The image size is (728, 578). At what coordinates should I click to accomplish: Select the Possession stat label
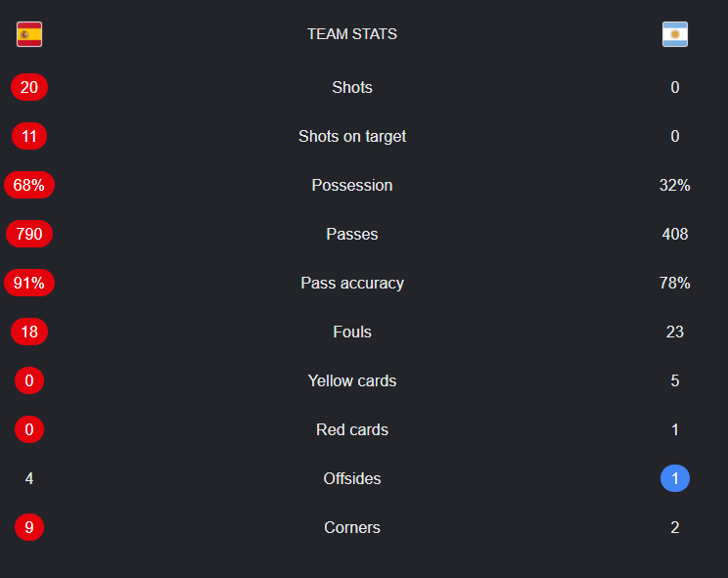[x=352, y=185]
